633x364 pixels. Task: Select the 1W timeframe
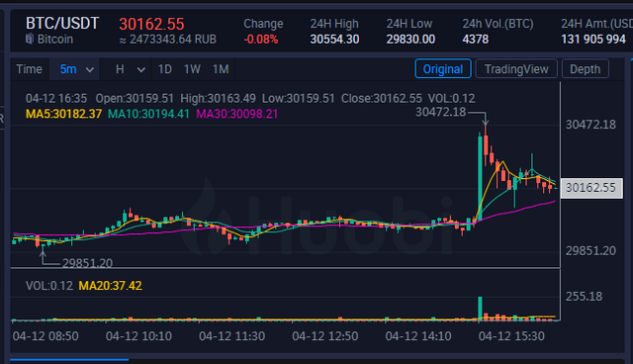pyautogui.click(x=192, y=69)
